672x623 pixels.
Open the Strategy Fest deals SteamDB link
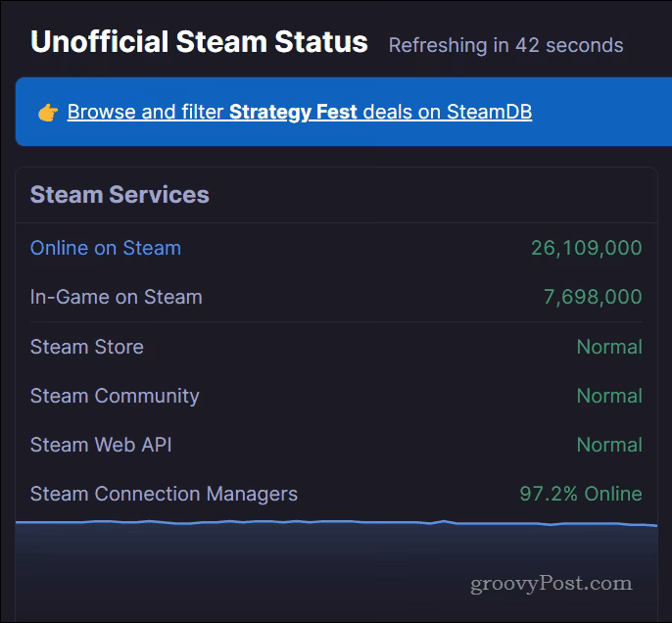point(300,113)
